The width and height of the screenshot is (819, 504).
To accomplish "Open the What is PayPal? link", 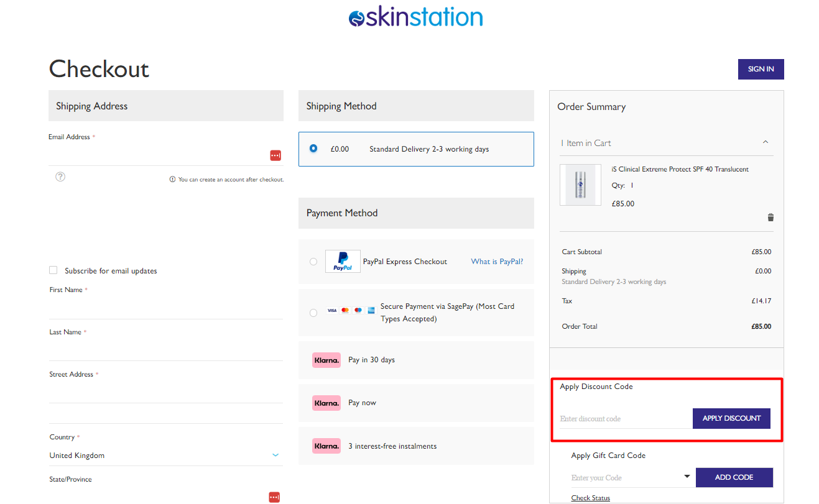I will click(x=497, y=262).
